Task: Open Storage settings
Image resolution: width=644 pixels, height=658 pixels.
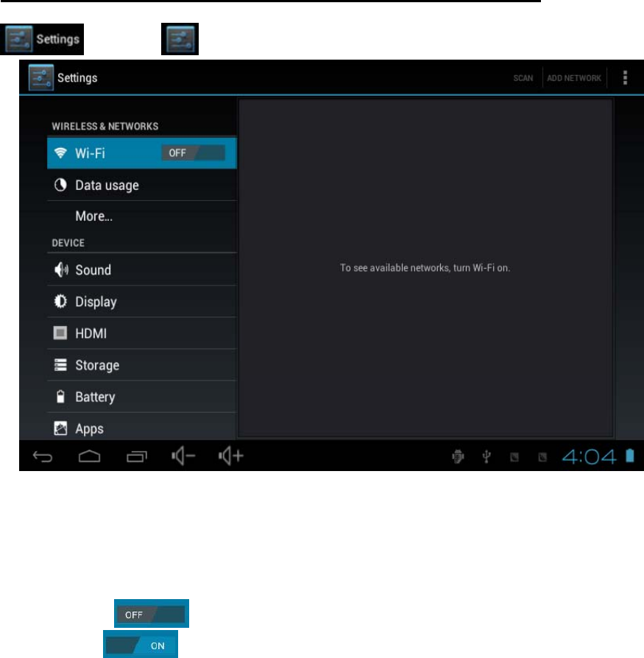Action: click(x=142, y=365)
